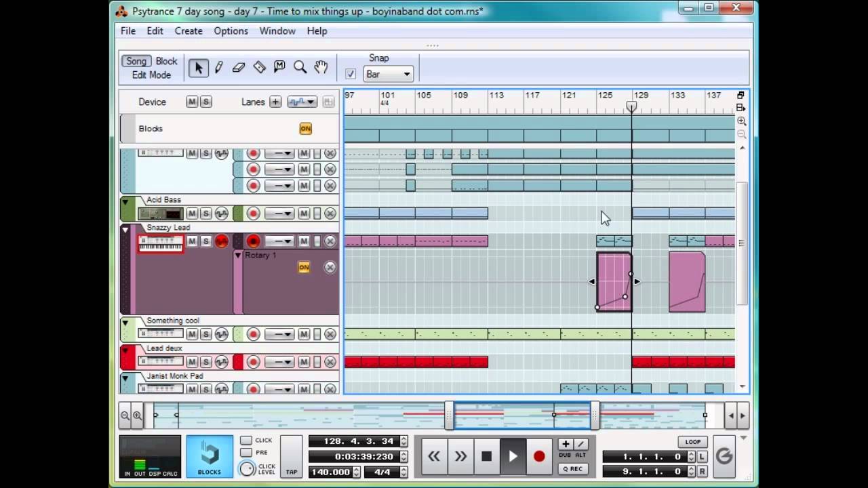Collapse the Snazzy Lead track
Viewport: 868px width, 488px height.
pyautogui.click(x=125, y=230)
